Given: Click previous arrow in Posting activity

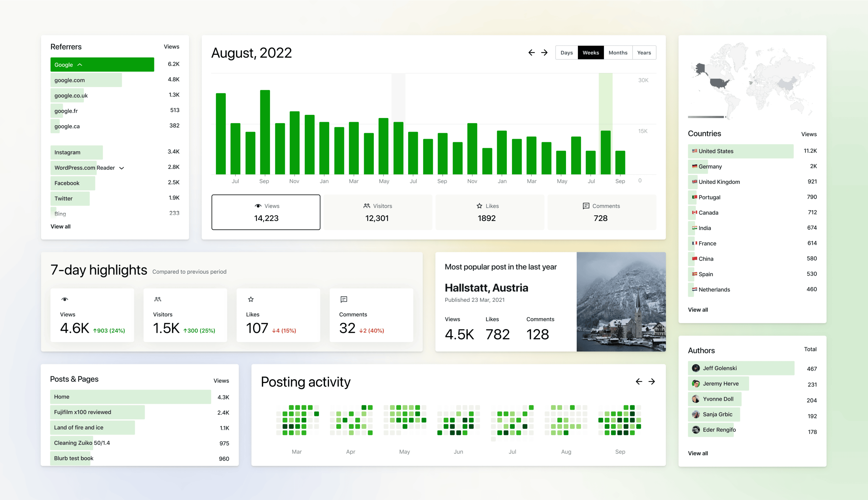Looking at the screenshot, I should tap(639, 382).
